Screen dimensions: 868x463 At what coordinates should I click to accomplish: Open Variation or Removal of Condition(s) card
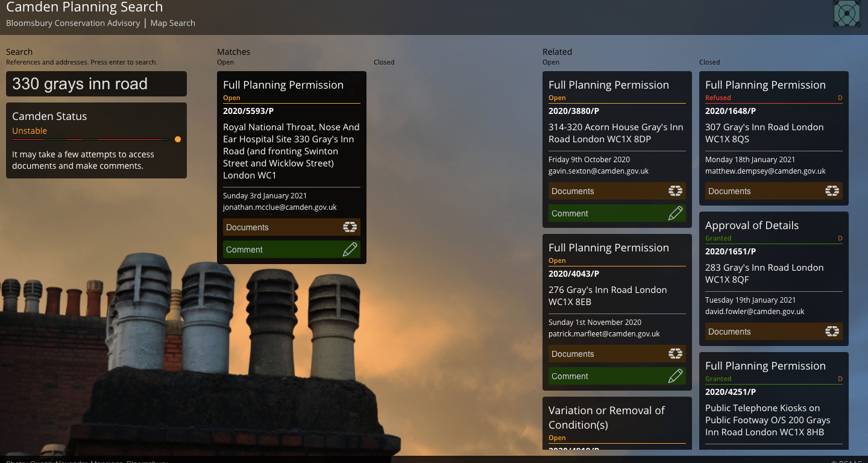[x=606, y=417]
